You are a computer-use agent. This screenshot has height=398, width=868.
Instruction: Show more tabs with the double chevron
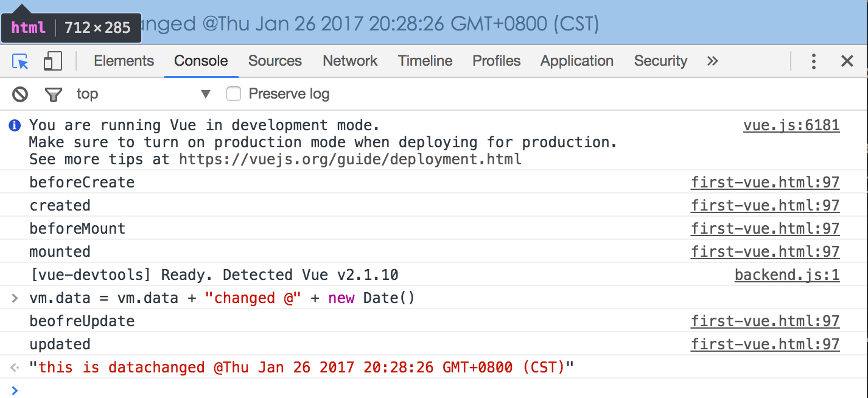click(x=712, y=61)
